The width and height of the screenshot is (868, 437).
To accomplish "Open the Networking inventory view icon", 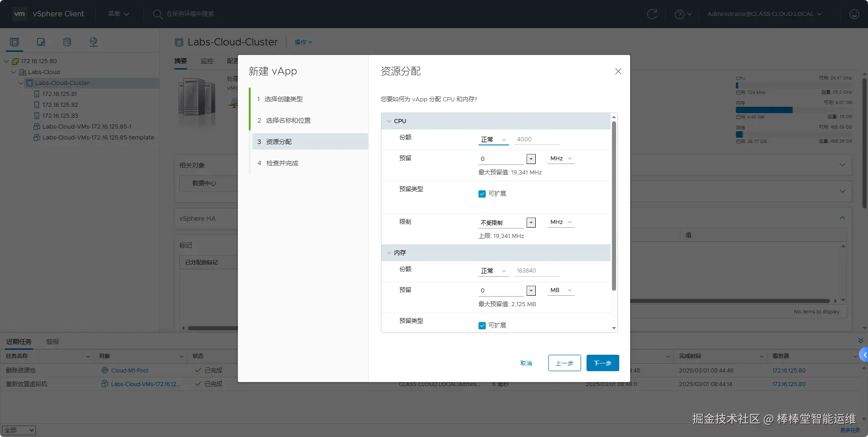I will coord(94,42).
